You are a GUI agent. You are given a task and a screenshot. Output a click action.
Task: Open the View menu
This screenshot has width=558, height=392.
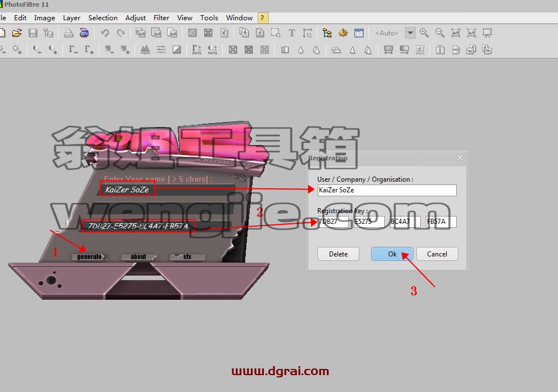click(x=184, y=18)
